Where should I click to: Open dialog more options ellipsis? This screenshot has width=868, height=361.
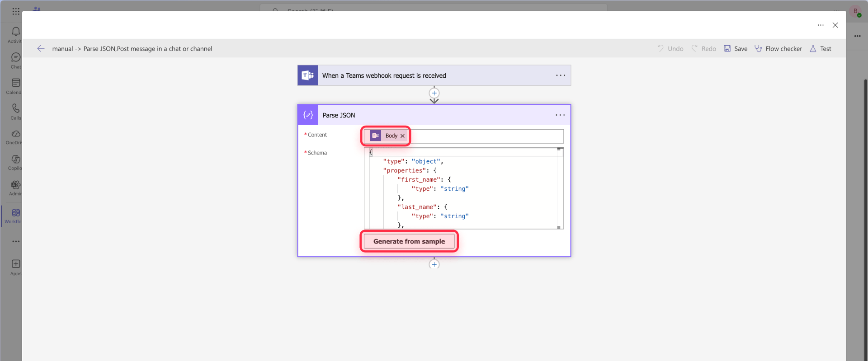821,25
